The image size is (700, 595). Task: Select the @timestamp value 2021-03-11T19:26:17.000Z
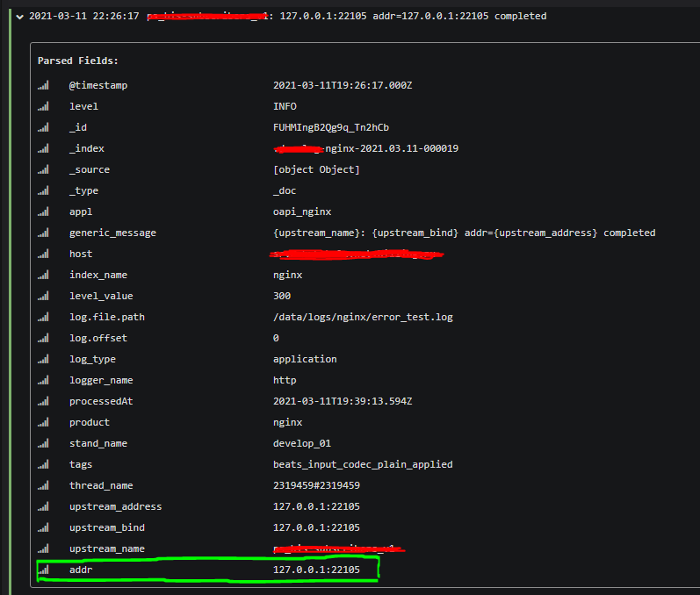click(x=343, y=85)
